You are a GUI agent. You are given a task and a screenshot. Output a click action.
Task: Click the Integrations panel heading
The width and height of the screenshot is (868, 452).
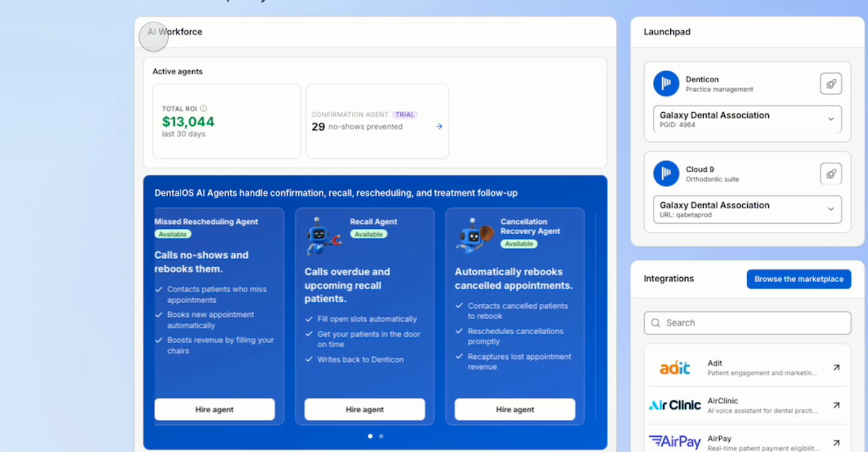pyautogui.click(x=669, y=279)
